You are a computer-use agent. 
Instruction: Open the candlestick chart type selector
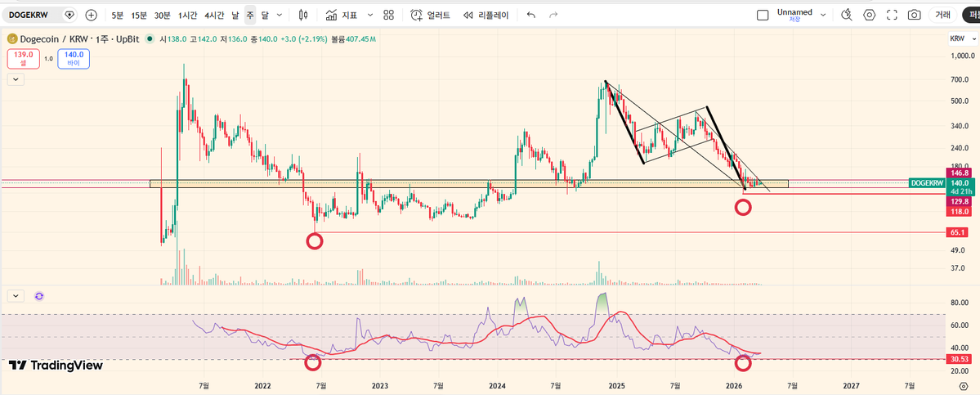point(303,15)
